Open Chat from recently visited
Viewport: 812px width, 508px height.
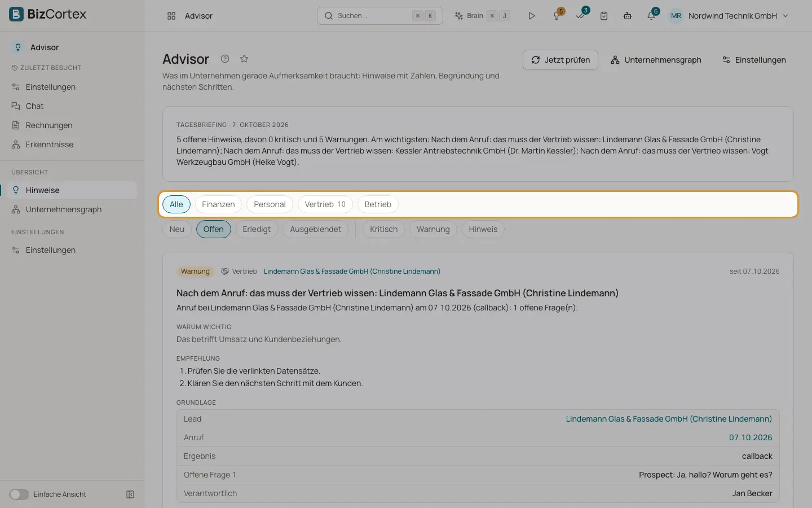[72, 106]
